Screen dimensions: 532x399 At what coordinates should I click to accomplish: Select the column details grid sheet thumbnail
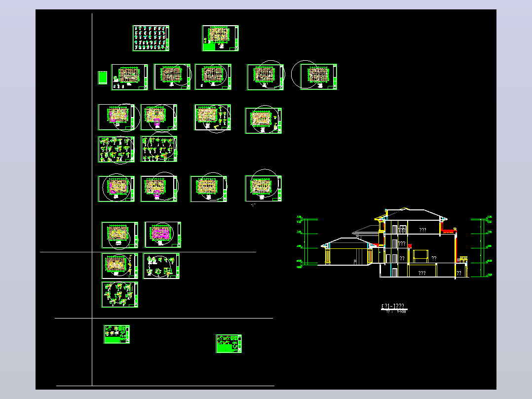coord(151,38)
